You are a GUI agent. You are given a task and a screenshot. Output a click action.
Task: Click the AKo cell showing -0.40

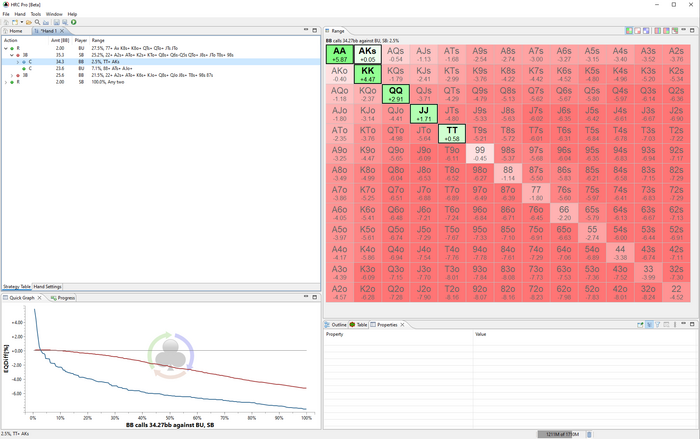[x=340, y=74]
